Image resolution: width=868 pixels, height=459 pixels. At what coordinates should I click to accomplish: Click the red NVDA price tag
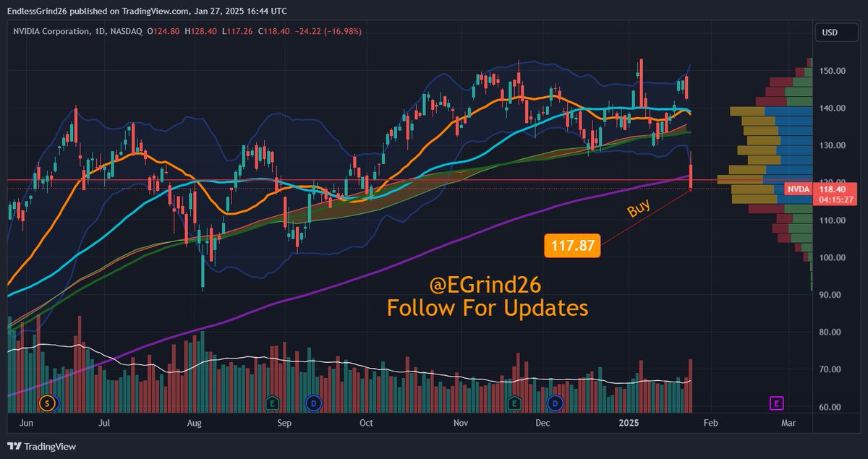(x=797, y=189)
